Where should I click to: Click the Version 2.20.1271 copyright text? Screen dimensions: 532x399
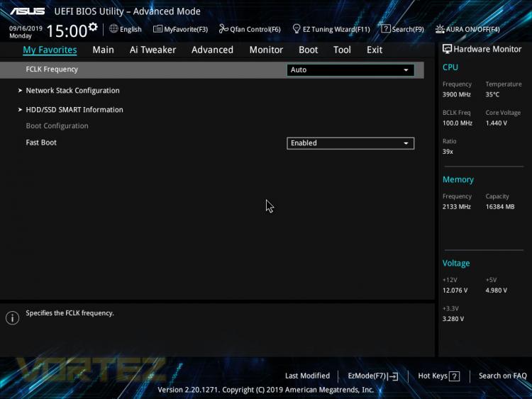coord(266,390)
